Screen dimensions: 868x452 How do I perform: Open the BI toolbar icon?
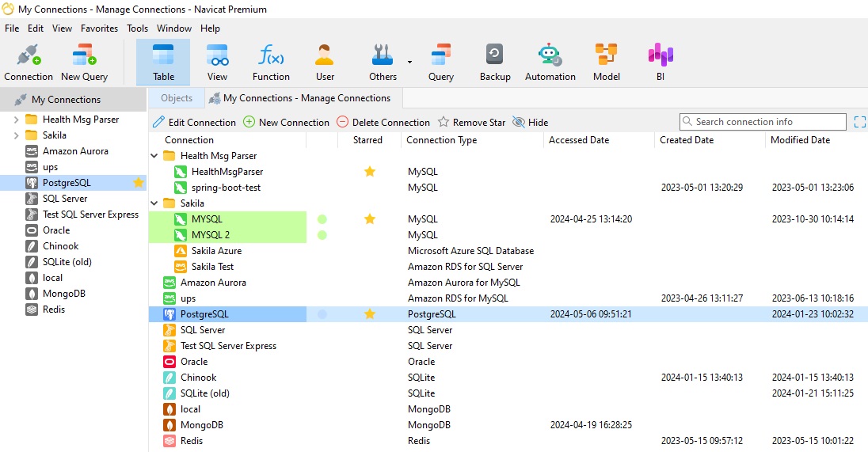point(661,62)
